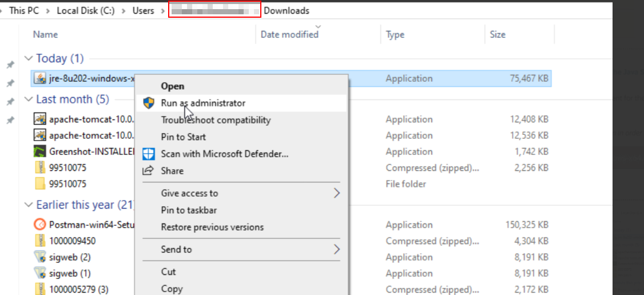644x295 pixels.
Task: Sort files by Date modified column
Action: coord(289,35)
